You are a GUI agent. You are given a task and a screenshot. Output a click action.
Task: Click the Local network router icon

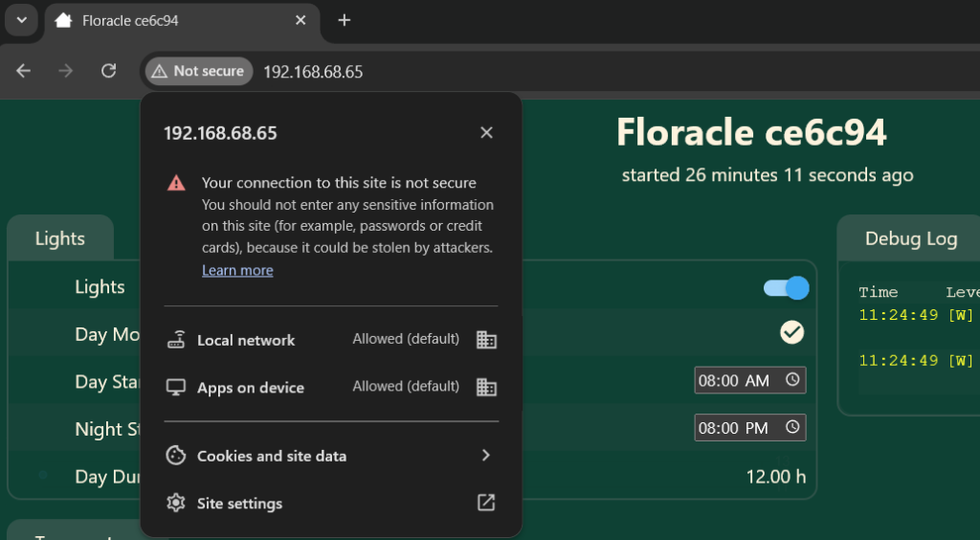click(176, 340)
